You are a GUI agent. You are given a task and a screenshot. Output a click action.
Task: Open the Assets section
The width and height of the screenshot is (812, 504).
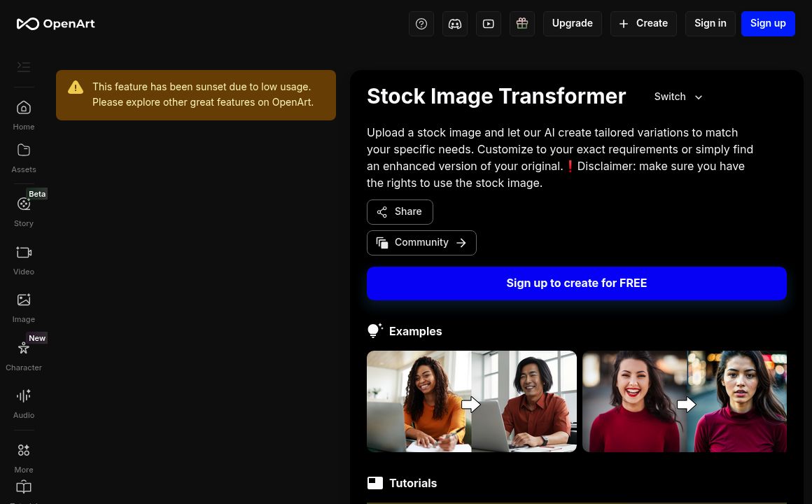(24, 155)
